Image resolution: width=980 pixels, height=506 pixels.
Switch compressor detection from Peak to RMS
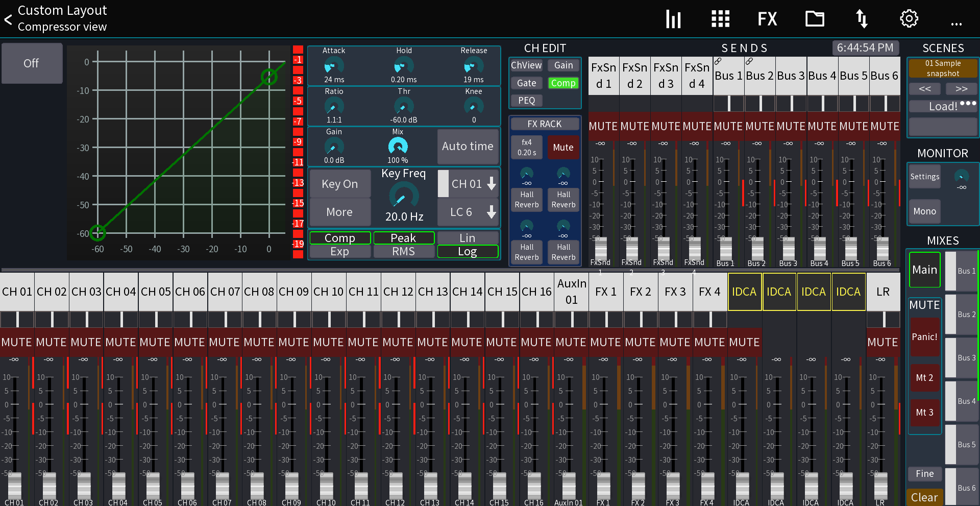coord(404,251)
